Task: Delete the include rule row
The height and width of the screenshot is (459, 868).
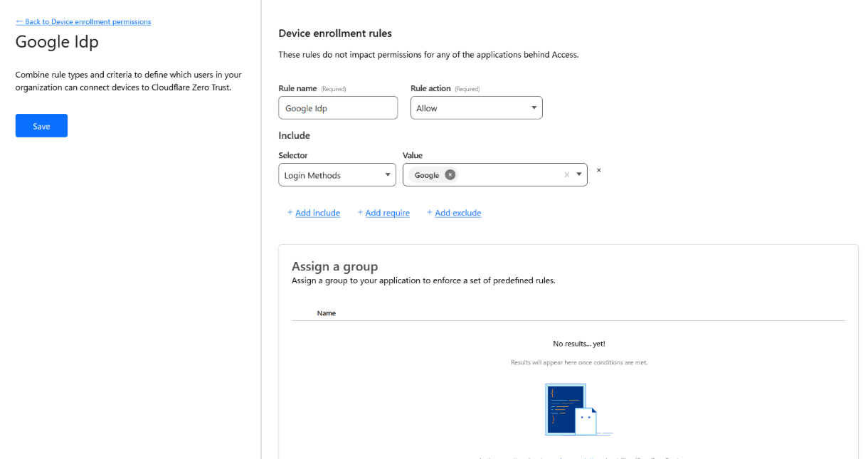Action: (599, 170)
